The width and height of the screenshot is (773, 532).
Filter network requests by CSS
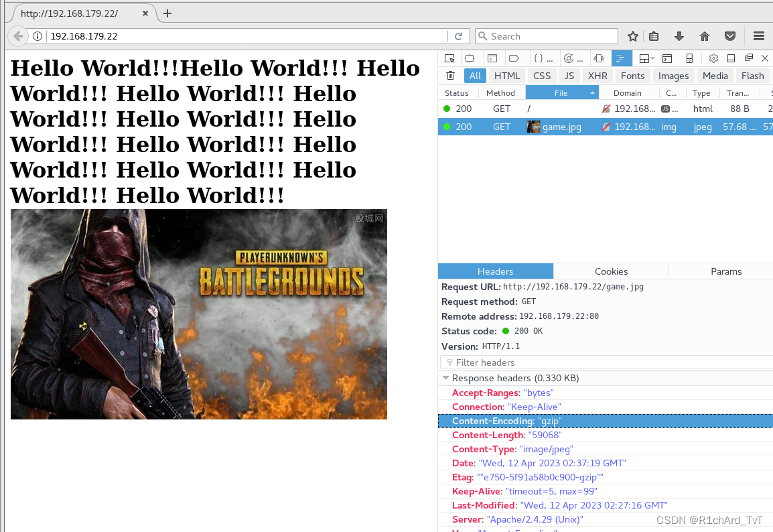(x=542, y=76)
